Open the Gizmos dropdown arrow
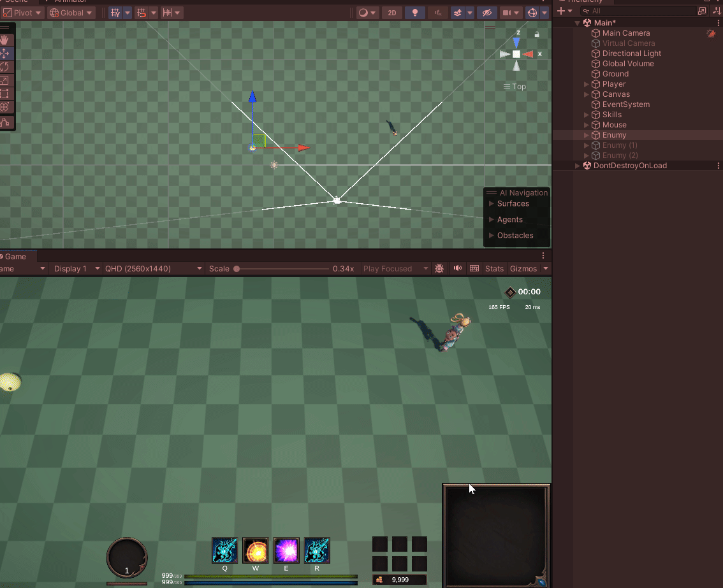 pyautogui.click(x=546, y=269)
